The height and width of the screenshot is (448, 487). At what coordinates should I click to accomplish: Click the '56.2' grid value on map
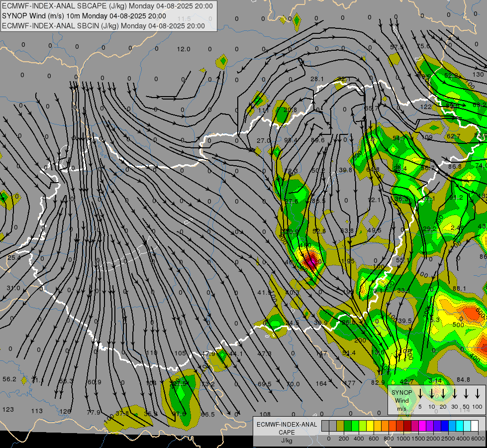point(9,379)
